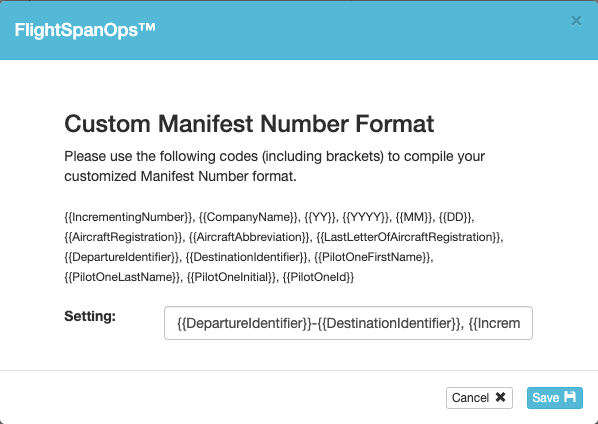Screen dimensions: 598x424
Task: Click the Save button
Action: tap(555, 398)
